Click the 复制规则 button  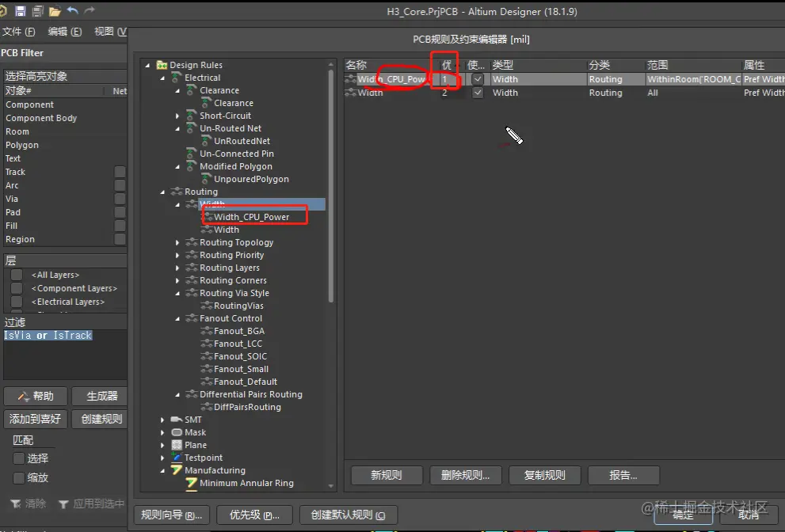tap(545, 475)
